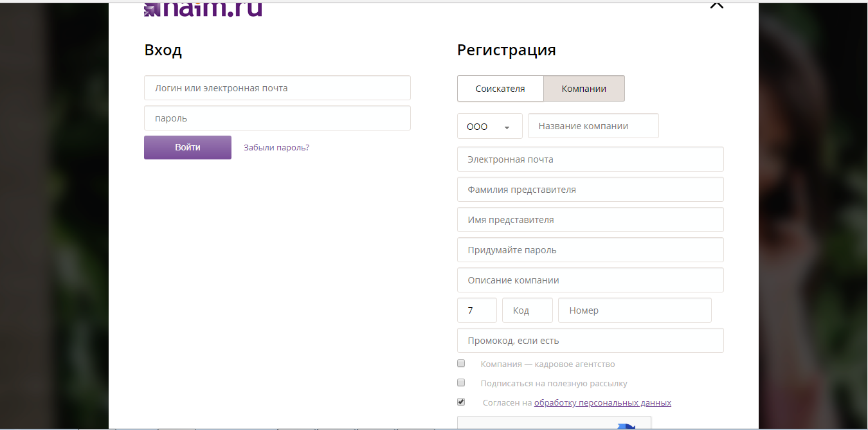
Task: Subscribe to полезную рассылку via its checkbox
Action: [461, 382]
